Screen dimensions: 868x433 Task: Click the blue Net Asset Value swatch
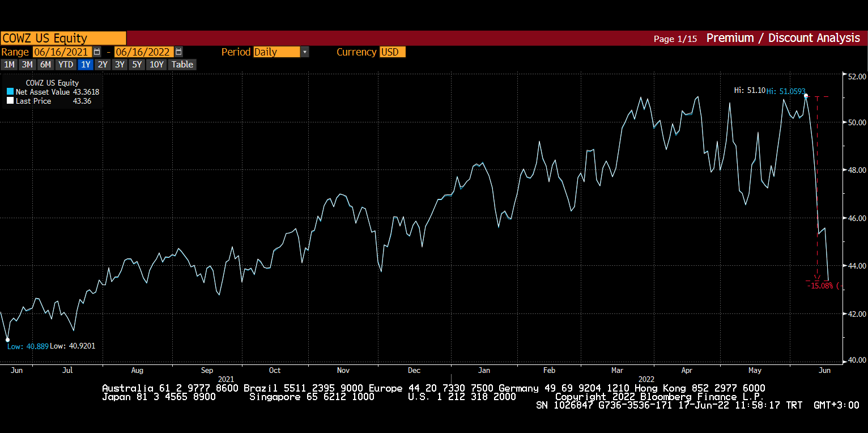click(10, 92)
